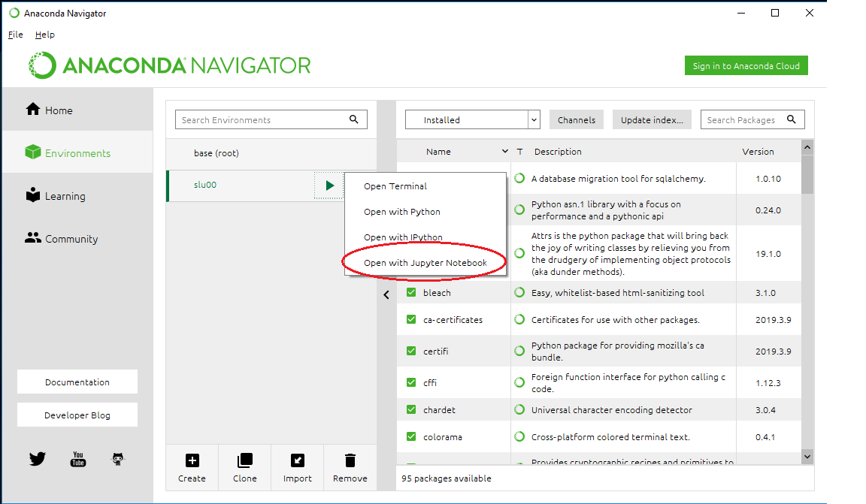Screen dimensions: 866x504
Task: Click the "95 packages available" status text
Action: (447, 478)
